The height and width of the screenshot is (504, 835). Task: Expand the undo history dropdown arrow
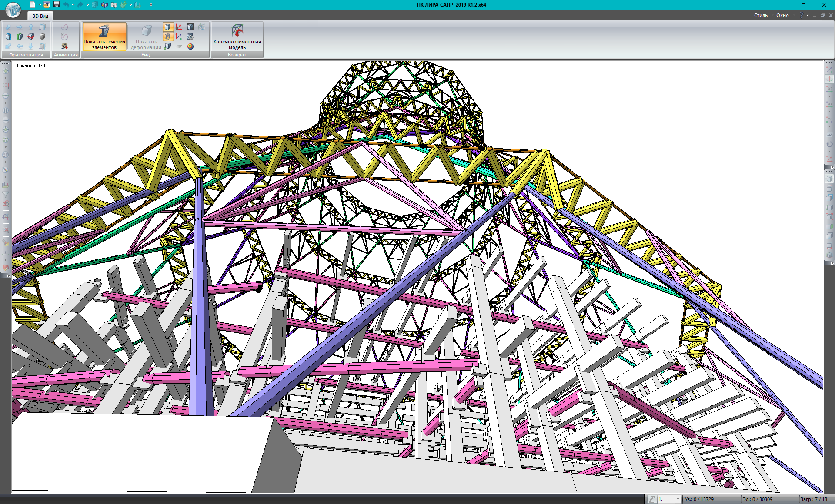click(x=73, y=5)
